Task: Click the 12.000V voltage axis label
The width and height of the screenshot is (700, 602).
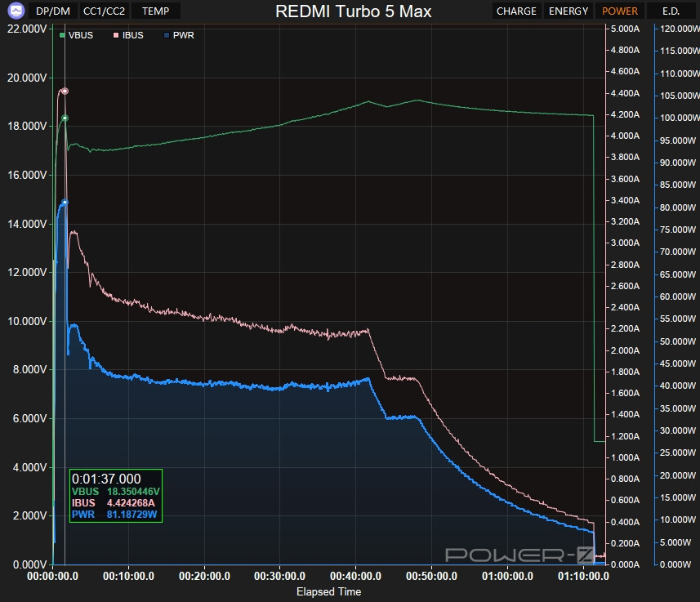Action: 27,273
